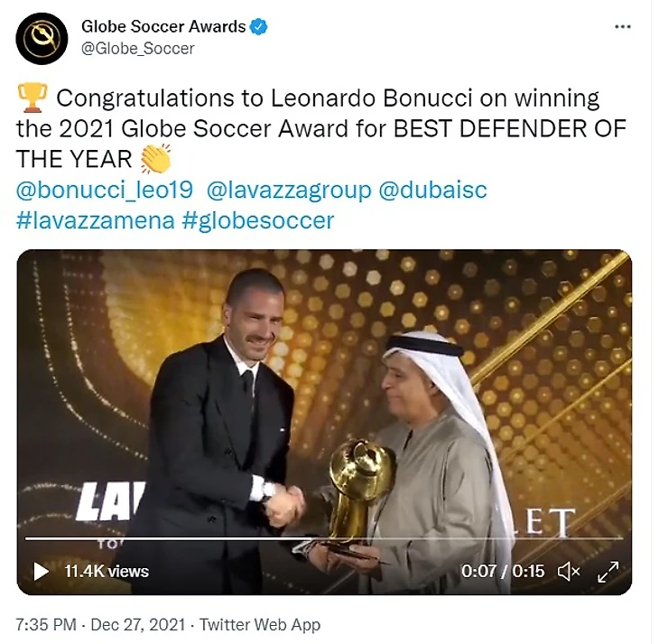Open the @bonucci_leo19 mention
The width and height of the screenshot is (659, 644).
[105, 190]
